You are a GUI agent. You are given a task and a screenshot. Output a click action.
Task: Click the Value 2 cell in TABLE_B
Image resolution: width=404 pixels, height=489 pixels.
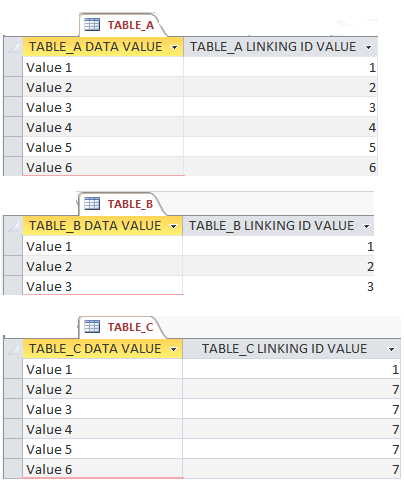tap(103, 266)
